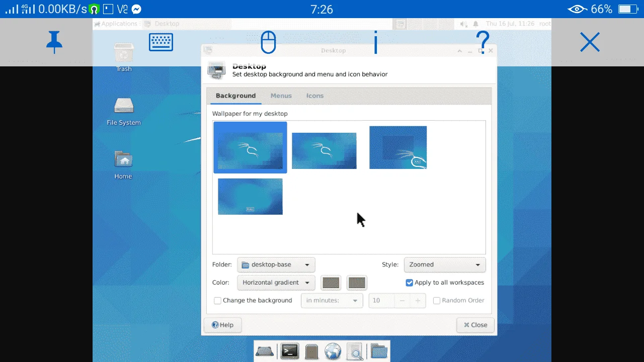Pick the second color swatch

357,283
